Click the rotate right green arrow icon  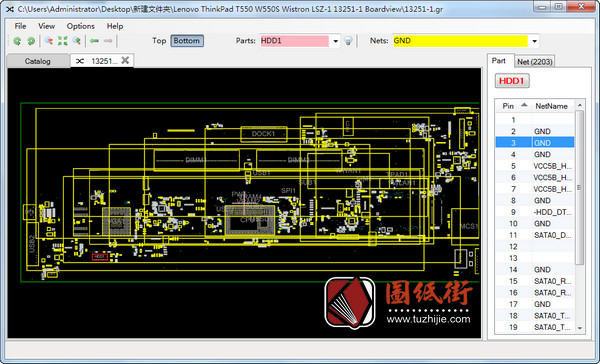[x=31, y=41]
